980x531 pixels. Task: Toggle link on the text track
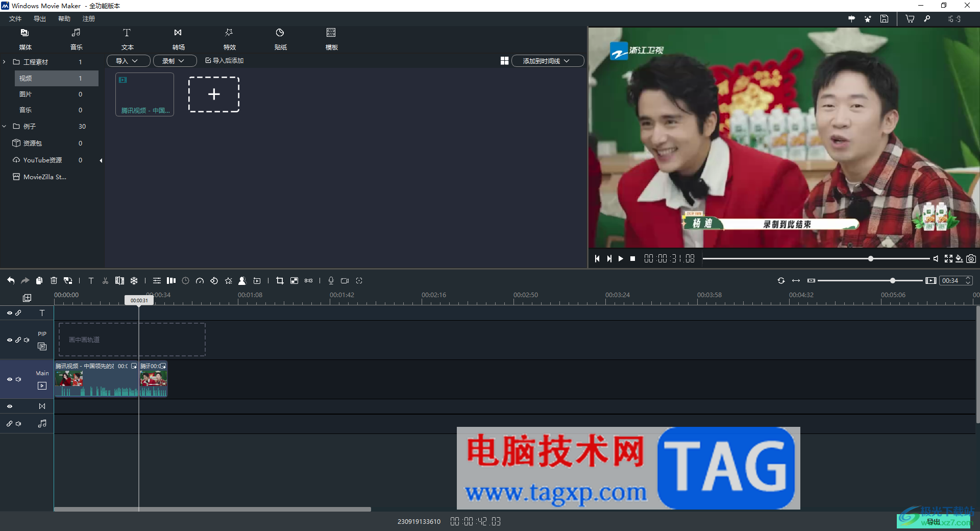pos(18,312)
